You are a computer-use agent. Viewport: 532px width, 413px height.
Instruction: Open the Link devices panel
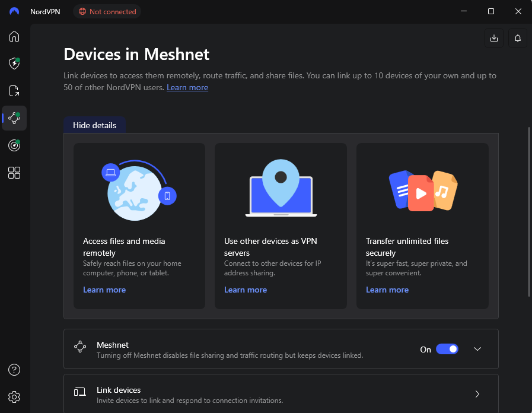click(280, 393)
